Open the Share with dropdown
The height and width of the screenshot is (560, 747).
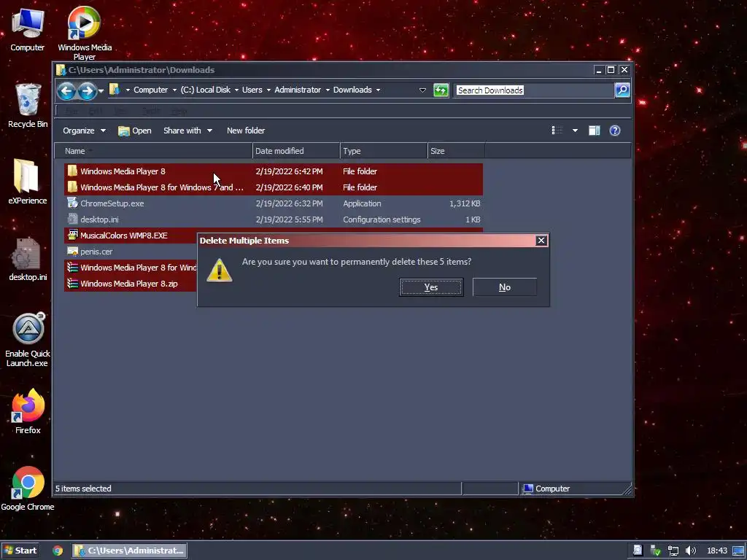187,131
